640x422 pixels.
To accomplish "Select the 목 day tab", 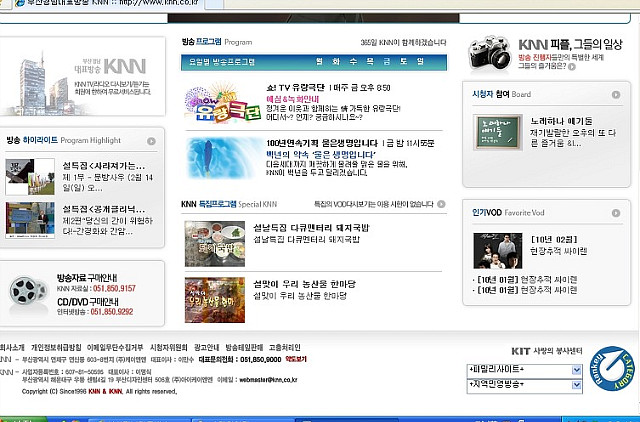I will tap(370, 62).
